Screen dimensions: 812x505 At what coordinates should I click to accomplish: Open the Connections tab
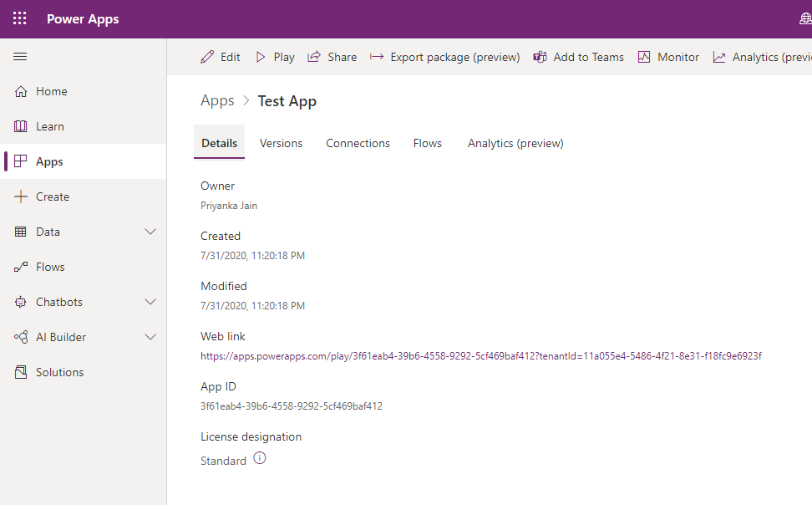point(358,143)
